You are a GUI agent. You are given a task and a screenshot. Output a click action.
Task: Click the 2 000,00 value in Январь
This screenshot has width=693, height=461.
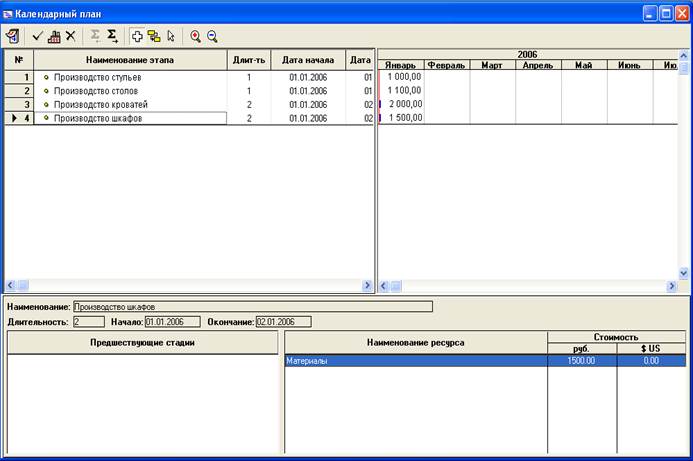click(405, 104)
